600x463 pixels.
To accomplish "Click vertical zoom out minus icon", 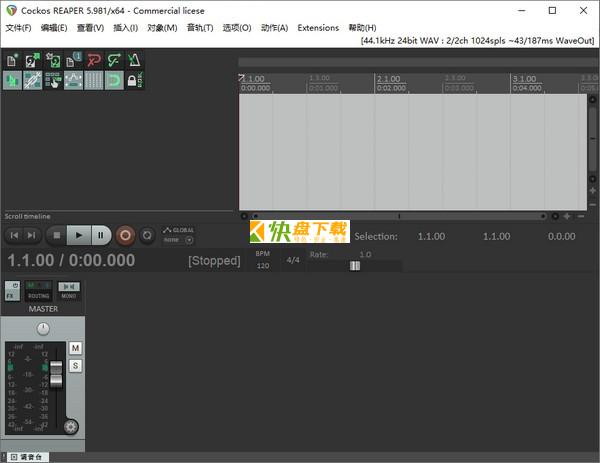I will point(593,205).
